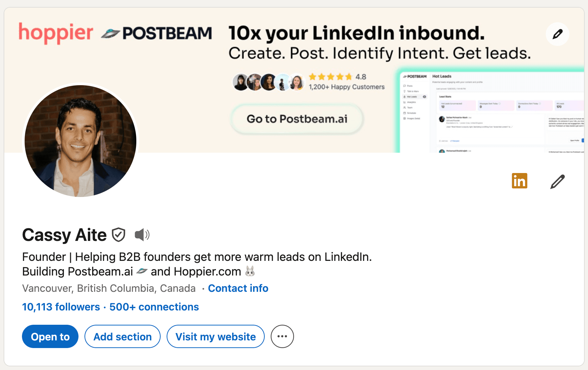Click the UFO emoji after Postbeam.ai
588x370 pixels.
pos(142,271)
